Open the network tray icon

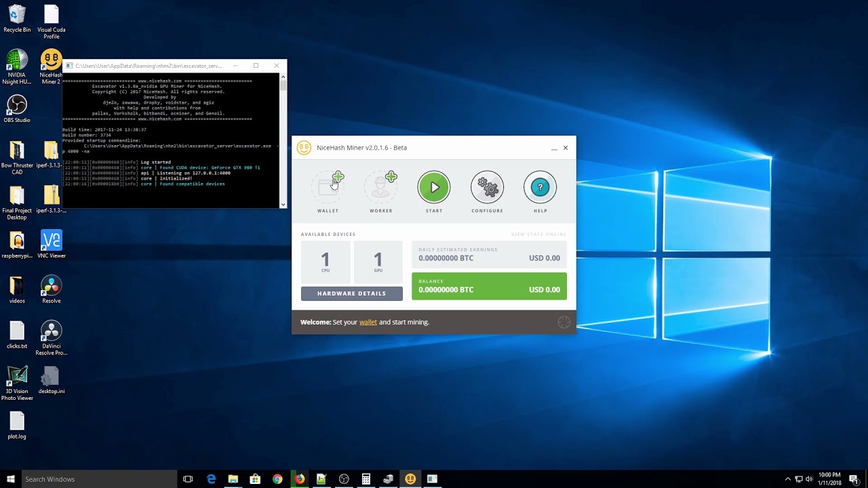click(x=799, y=479)
